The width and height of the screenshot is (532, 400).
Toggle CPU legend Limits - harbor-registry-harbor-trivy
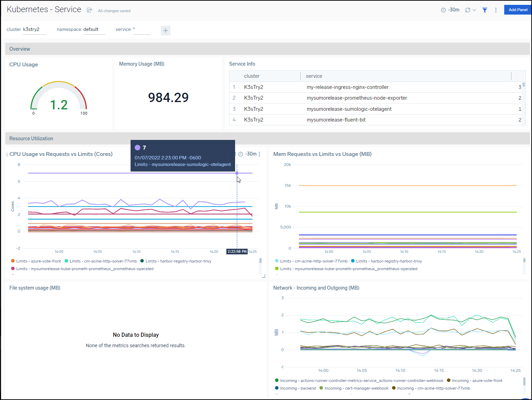(176, 261)
